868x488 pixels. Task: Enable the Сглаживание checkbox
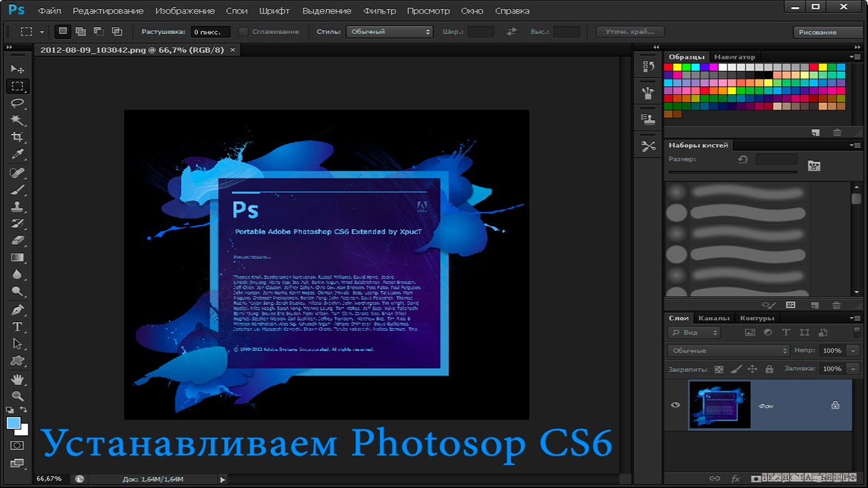(x=243, y=32)
